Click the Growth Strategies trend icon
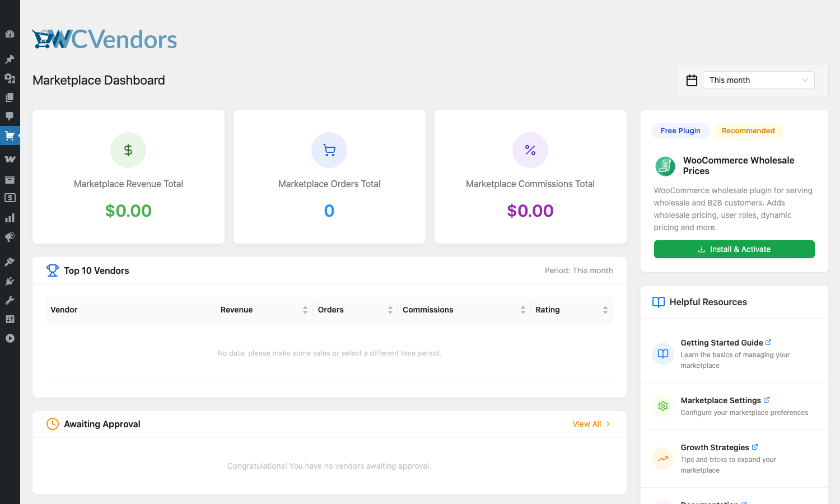Screen dimensions: 840x504 (x=663, y=459)
